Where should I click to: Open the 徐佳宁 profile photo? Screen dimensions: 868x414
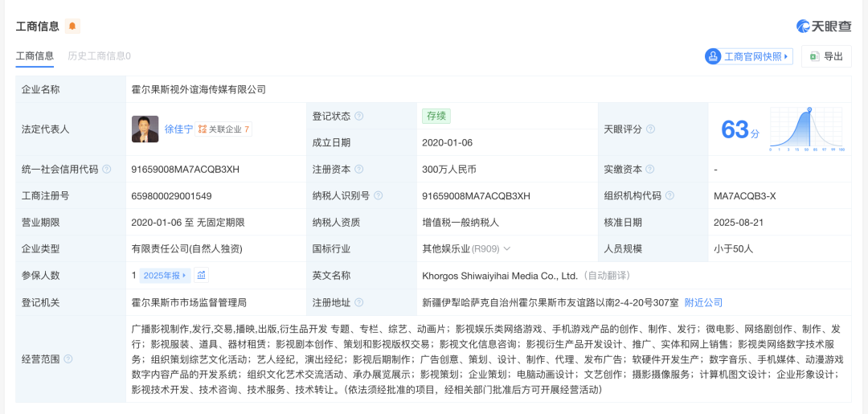[145, 129]
